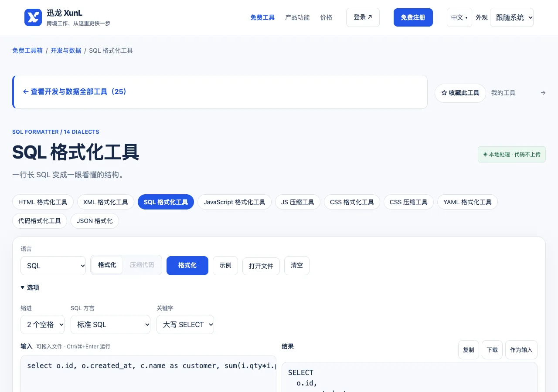The height and width of the screenshot is (392, 558).
Task: Select the XML 格式化工具 tab
Action: [x=105, y=202]
